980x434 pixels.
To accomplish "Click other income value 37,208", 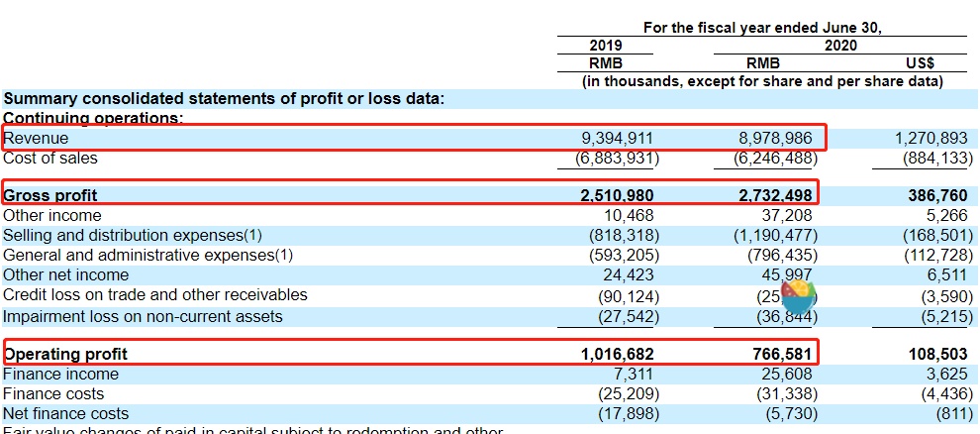I will click(788, 216).
